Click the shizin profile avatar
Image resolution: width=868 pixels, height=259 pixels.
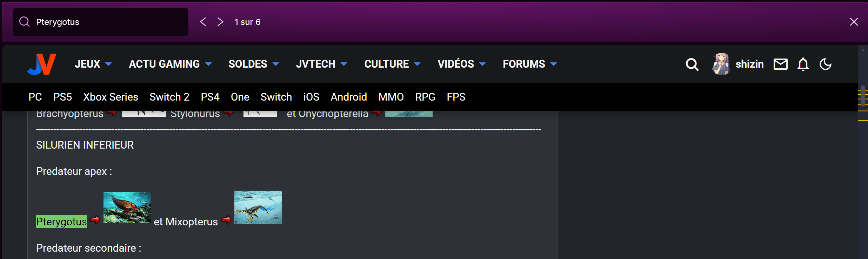(721, 64)
